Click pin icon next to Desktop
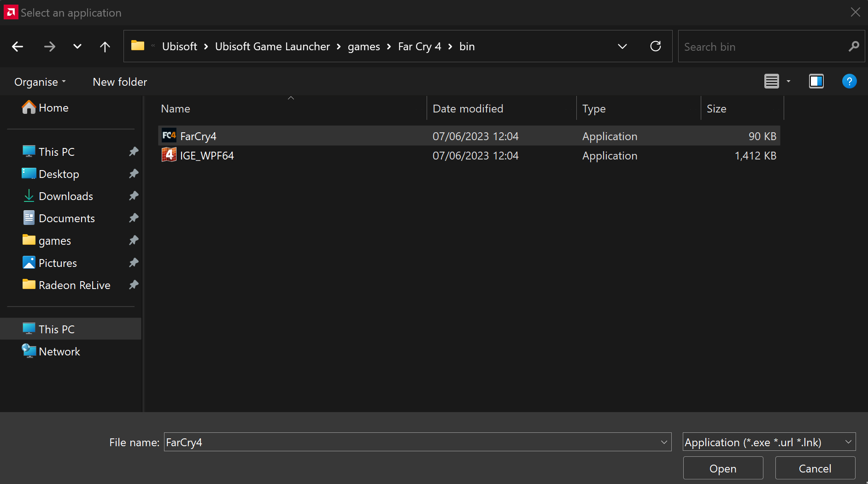The height and width of the screenshot is (484, 868). tap(134, 174)
